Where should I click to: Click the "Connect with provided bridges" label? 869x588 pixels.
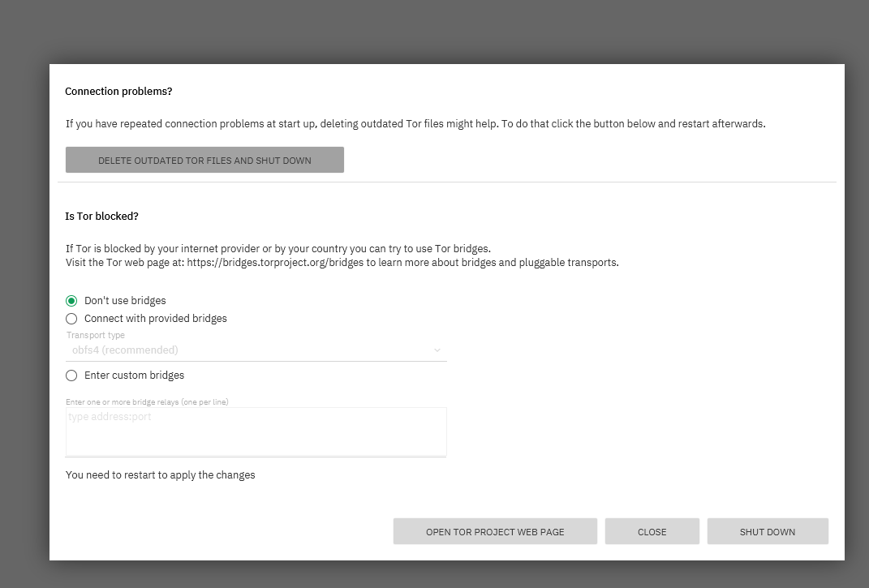pyautogui.click(x=156, y=319)
